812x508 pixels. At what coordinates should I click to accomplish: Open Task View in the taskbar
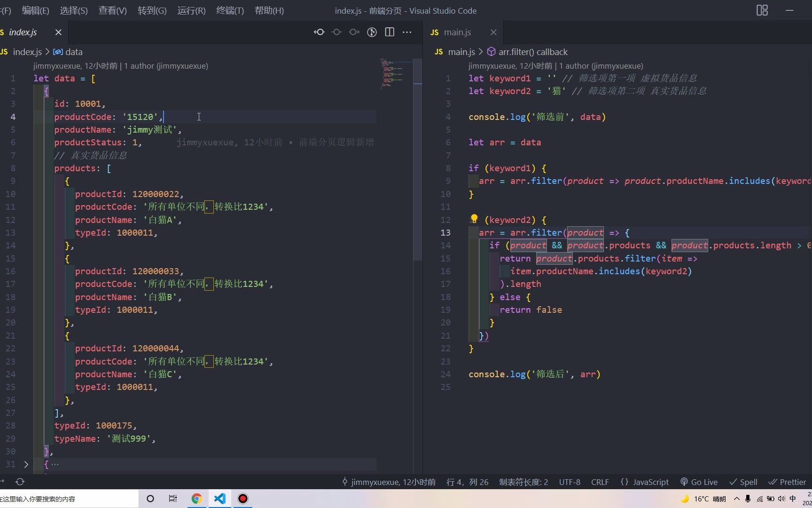coord(173,499)
